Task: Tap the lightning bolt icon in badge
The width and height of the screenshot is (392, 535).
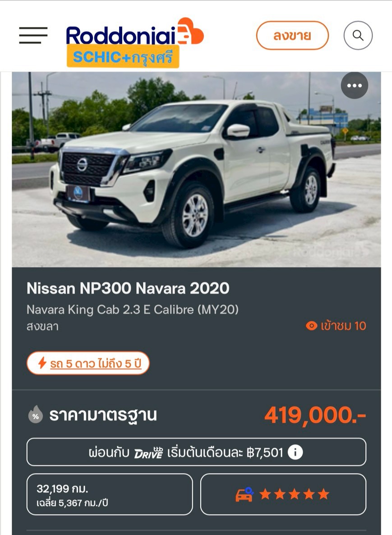Action: (x=42, y=363)
